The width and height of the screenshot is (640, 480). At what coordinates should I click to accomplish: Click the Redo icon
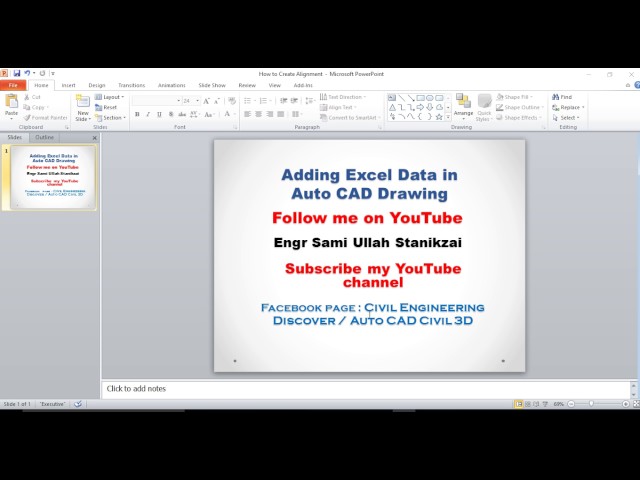click(x=42, y=73)
